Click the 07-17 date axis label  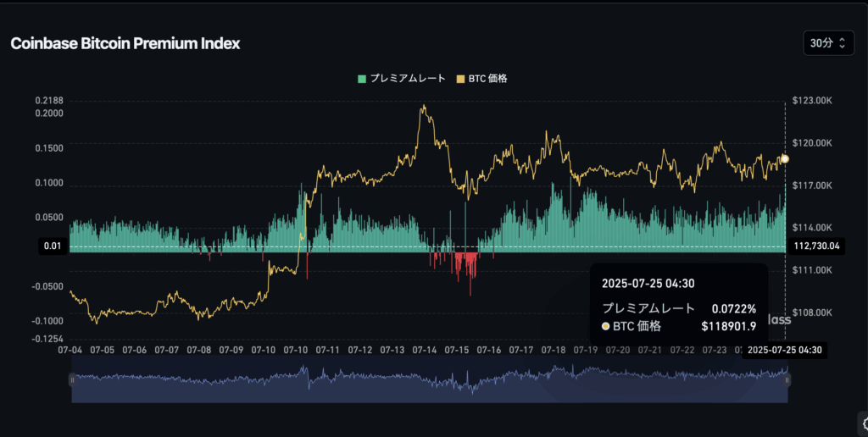click(x=521, y=350)
